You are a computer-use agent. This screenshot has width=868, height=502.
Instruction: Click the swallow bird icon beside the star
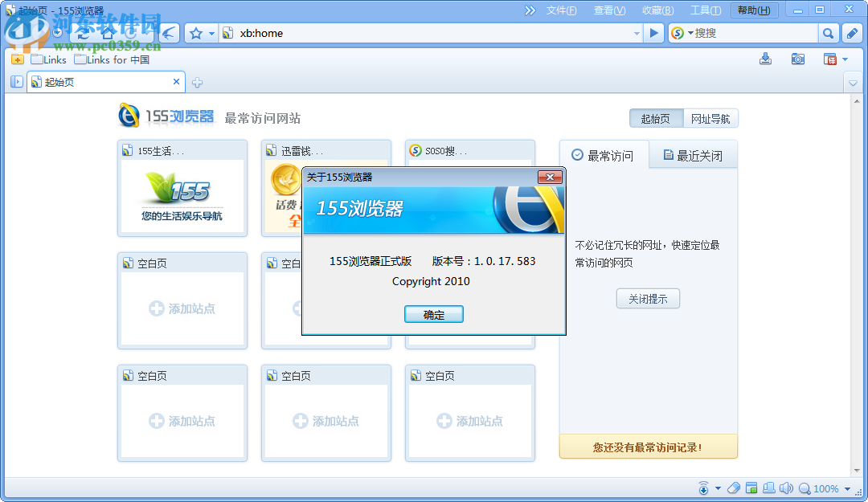pyautogui.click(x=170, y=33)
